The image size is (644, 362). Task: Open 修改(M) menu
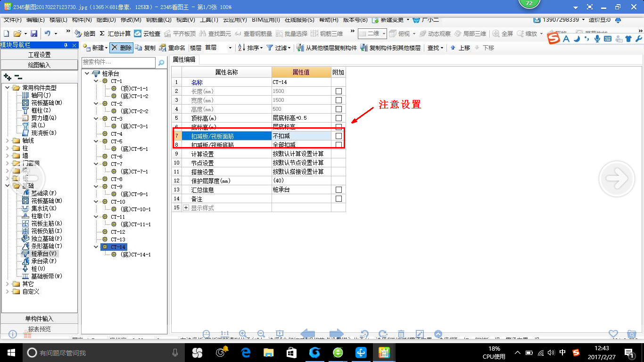(x=131, y=20)
